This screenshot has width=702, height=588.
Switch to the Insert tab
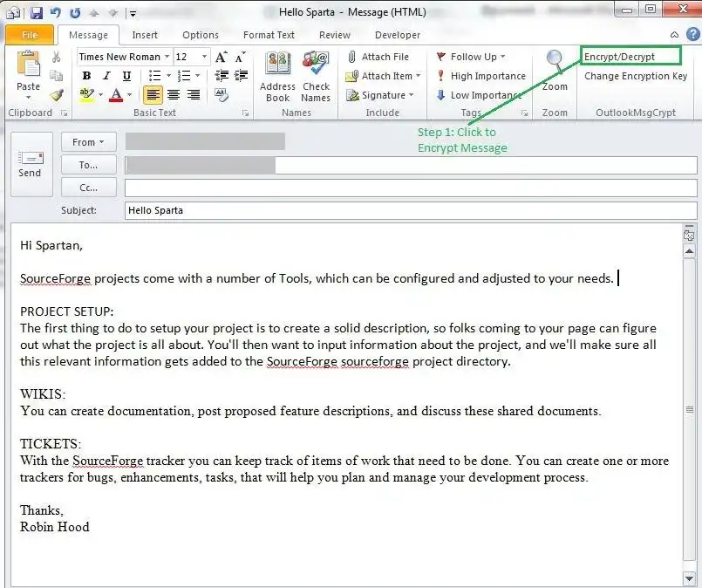pyautogui.click(x=145, y=35)
